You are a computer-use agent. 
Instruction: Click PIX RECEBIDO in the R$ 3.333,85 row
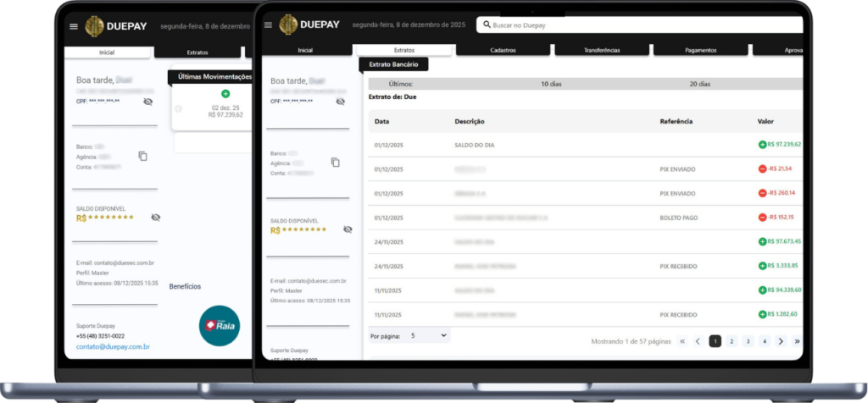click(679, 267)
